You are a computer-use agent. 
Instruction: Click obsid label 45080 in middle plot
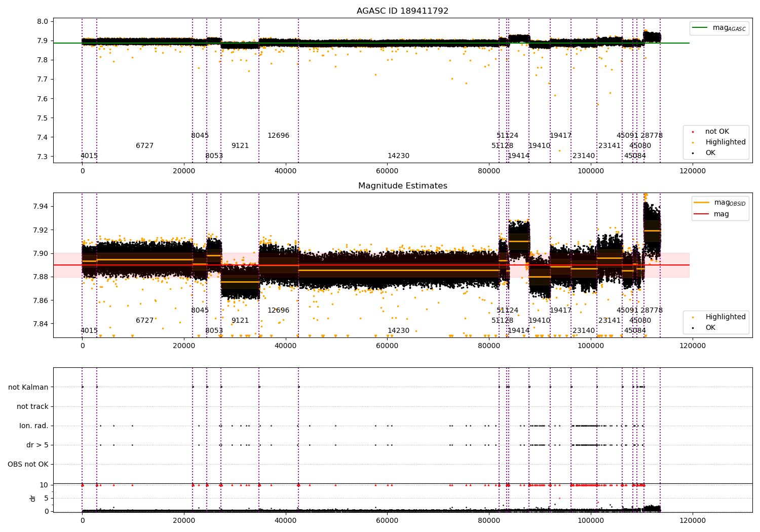coord(640,321)
